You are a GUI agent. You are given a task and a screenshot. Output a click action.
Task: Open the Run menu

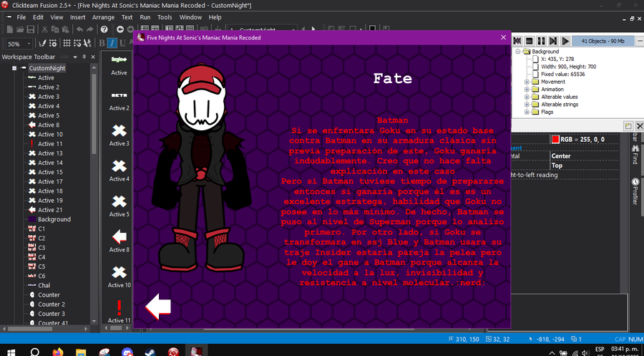[145, 17]
